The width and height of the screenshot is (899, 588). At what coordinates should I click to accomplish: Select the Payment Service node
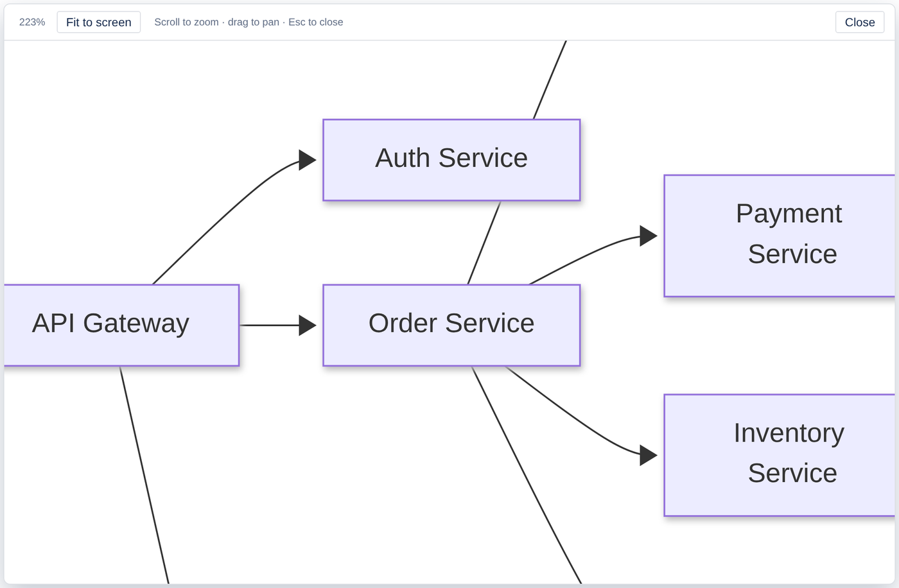click(x=780, y=236)
